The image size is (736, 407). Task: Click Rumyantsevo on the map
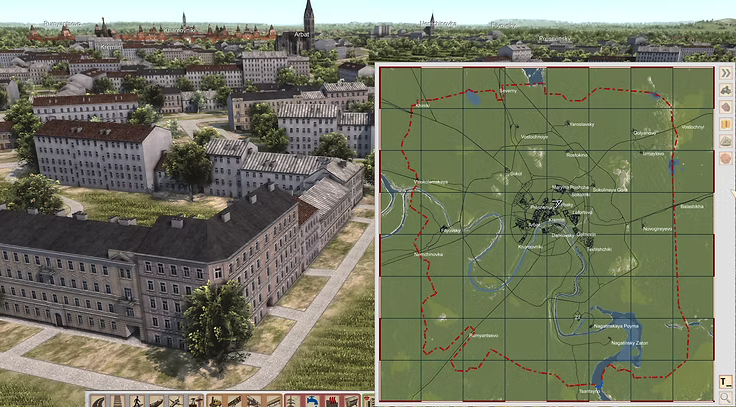[484, 336]
